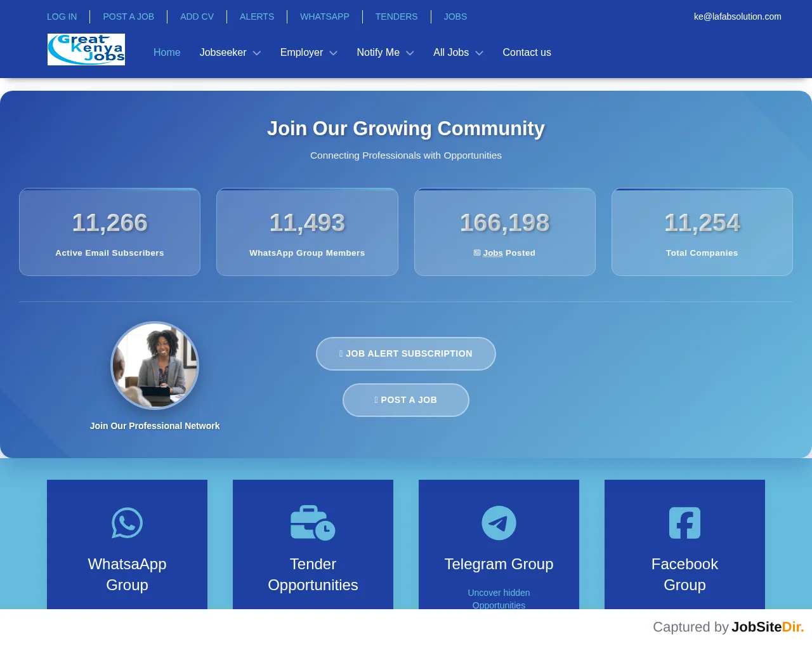Open the Jobseeker menu item
812x646 pixels.
click(223, 53)
